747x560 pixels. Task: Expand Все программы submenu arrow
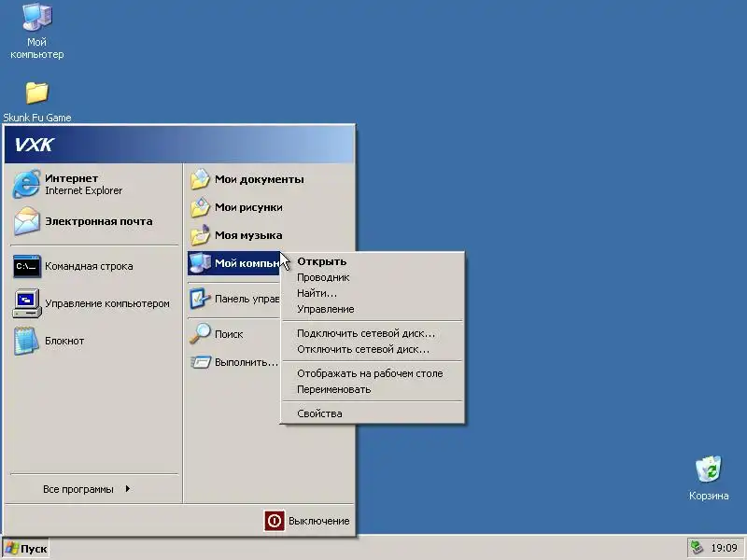coord(128,489)
